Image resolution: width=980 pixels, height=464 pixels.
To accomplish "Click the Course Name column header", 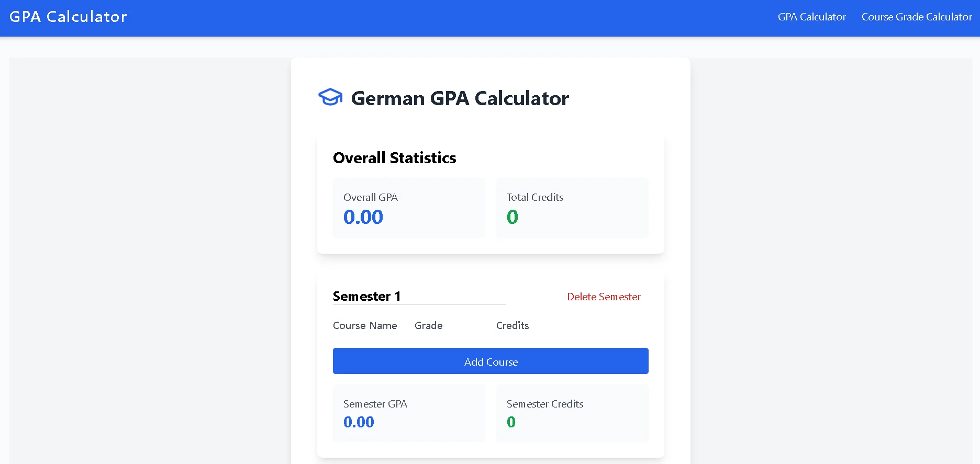I will 365,325.
